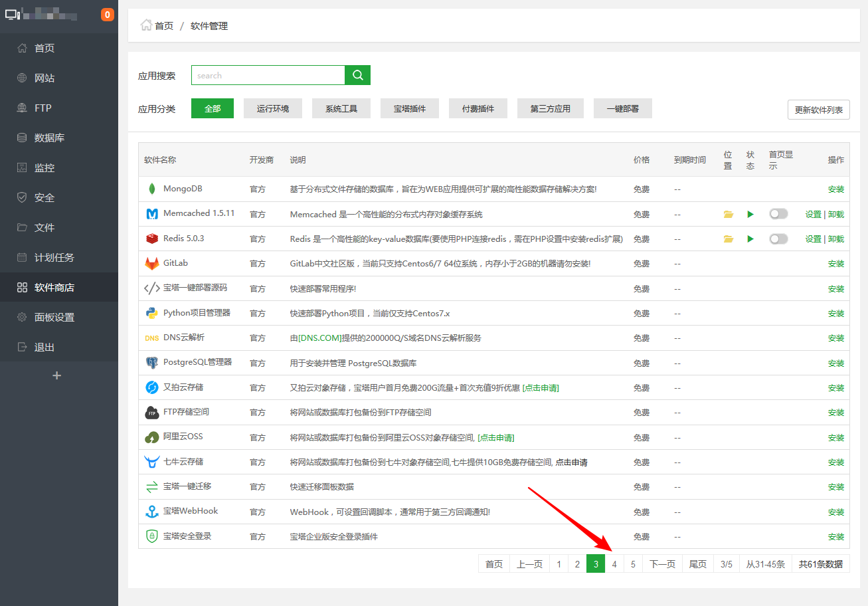Click the Redis running status icon
The height and width of the screenshot is (606, 868).
(x=750, y=238)
